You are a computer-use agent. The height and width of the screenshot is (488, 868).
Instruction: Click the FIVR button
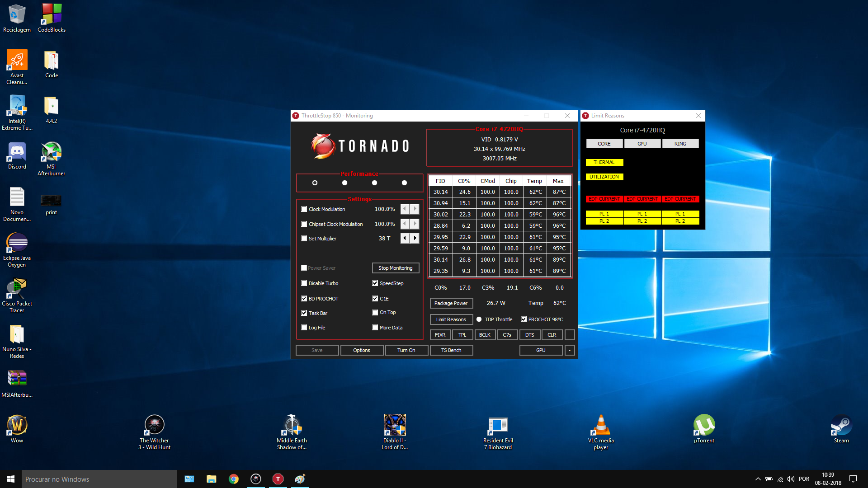440,335
